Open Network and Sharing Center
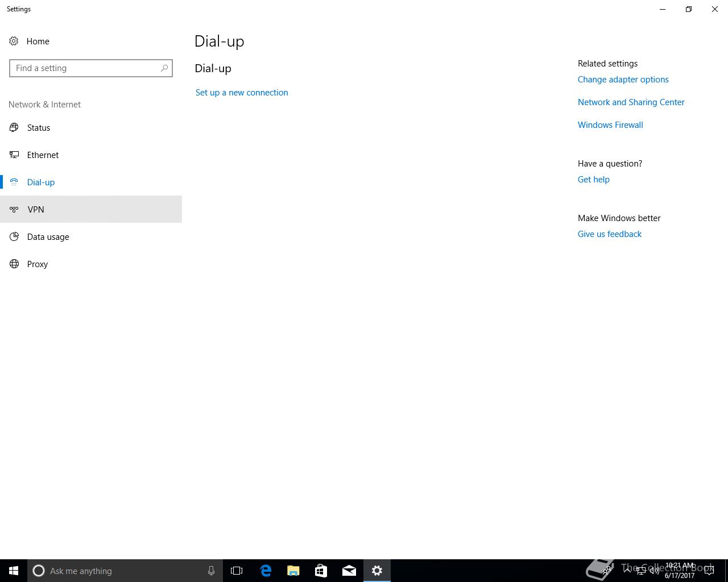728x582 pixels. 631,102
